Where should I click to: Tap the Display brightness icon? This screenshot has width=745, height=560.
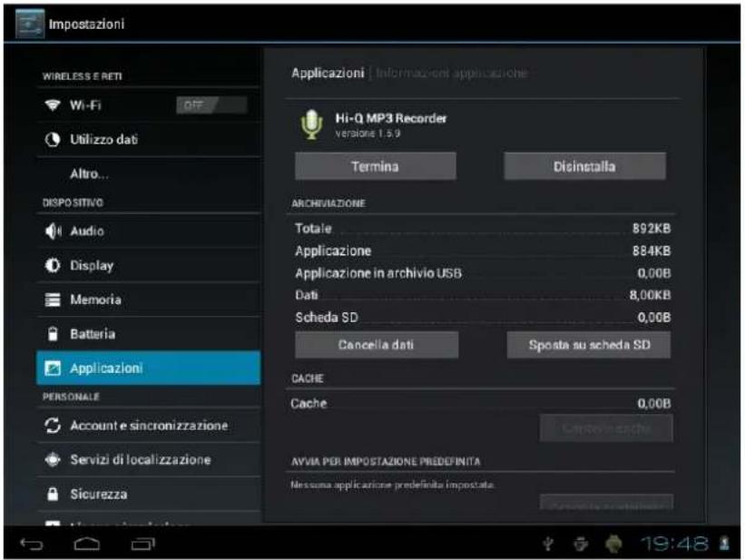[53, 265]
